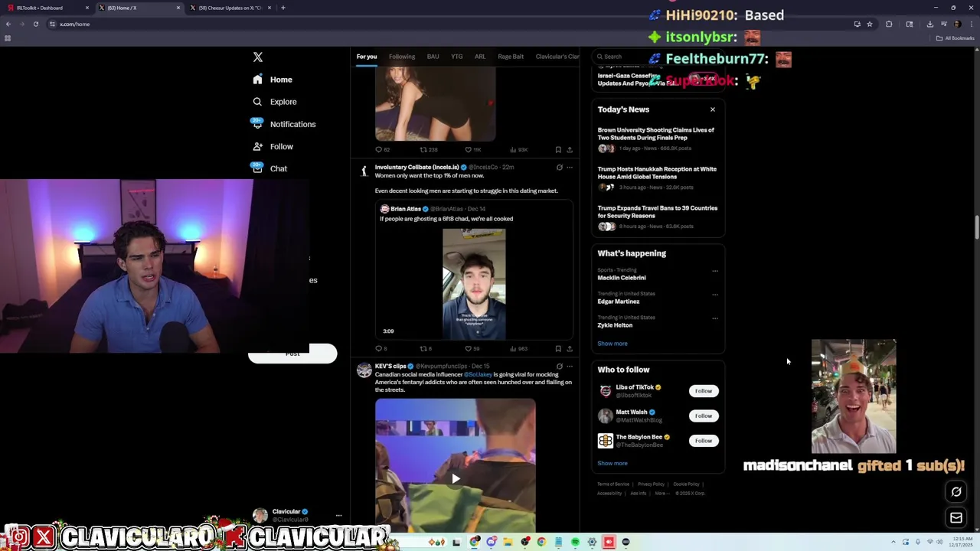Viewport: 980px width, 551px height.
Task: Open more menu on KEV'S clips post
Action: (570, 367)
